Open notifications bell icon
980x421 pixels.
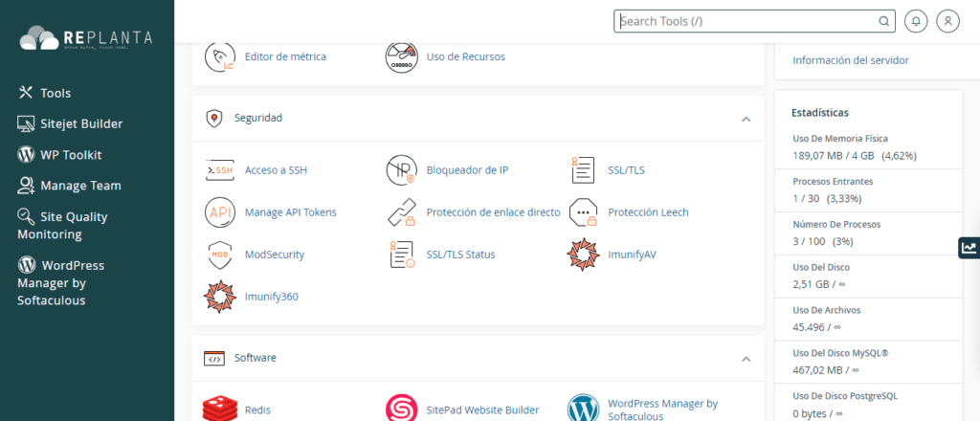coord(916,21)
